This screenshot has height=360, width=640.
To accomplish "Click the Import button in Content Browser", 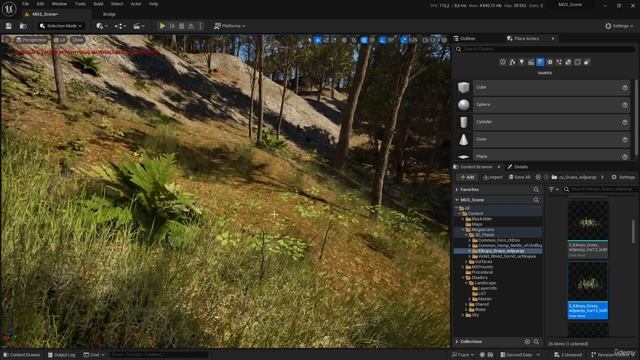I will (x=493, y=177).
